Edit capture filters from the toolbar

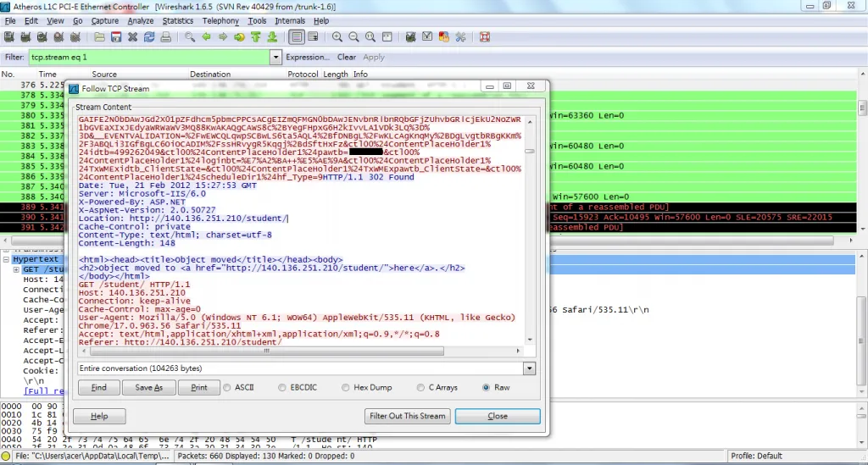pos(411,37)
